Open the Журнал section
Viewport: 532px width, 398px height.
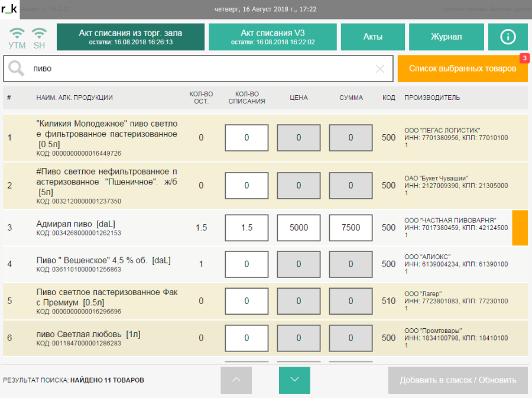pos(446,37)
